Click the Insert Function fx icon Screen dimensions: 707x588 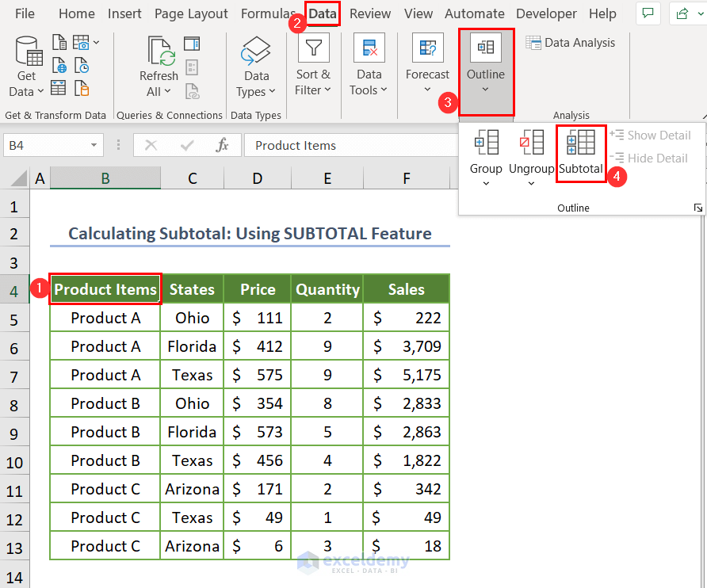[x=223, y=145]
